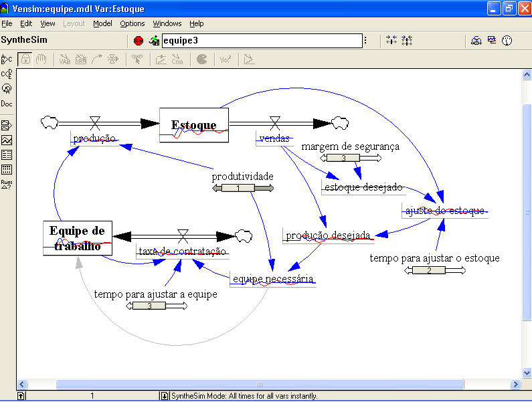532x402 pixels.
Task: Click the Uses Tree tool icon
Action: click(7, 74)
